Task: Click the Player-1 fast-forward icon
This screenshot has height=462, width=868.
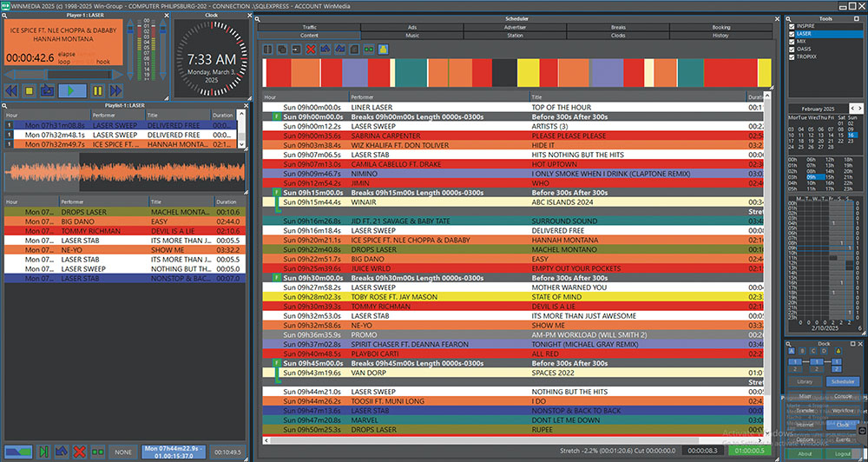Action: (x=115, y=90)
